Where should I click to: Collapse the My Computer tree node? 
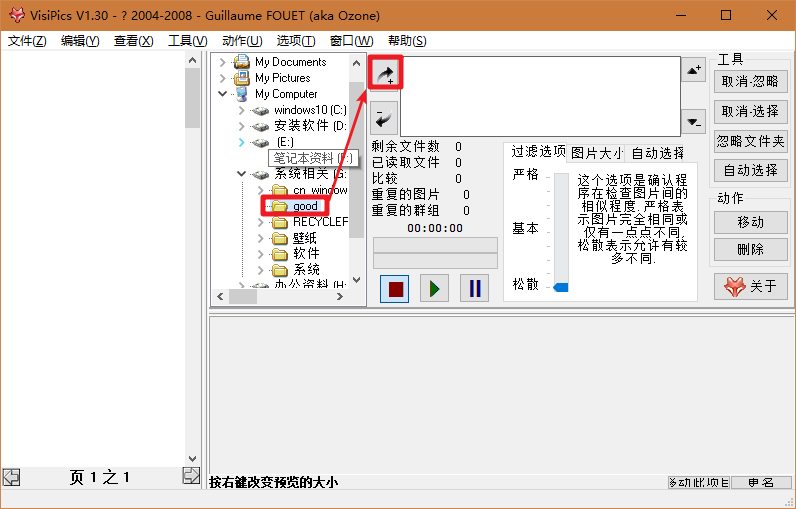point(223,94)
